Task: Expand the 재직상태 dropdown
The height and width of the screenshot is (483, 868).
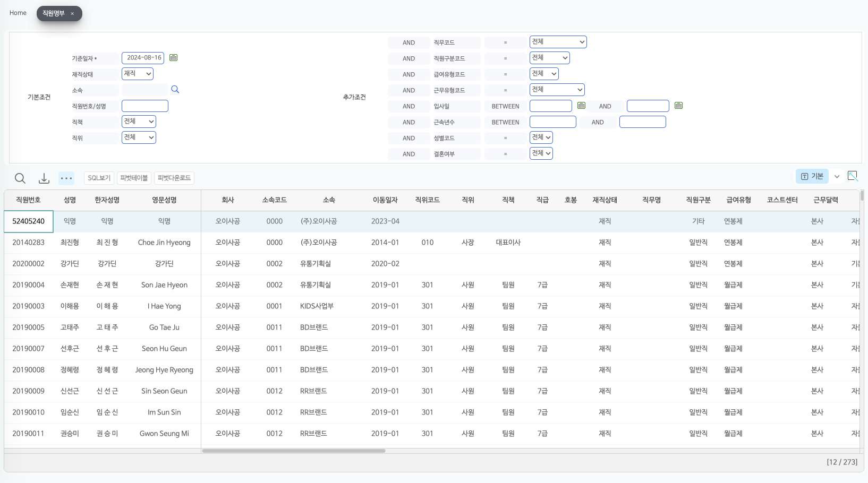Action: pos(138,74)
